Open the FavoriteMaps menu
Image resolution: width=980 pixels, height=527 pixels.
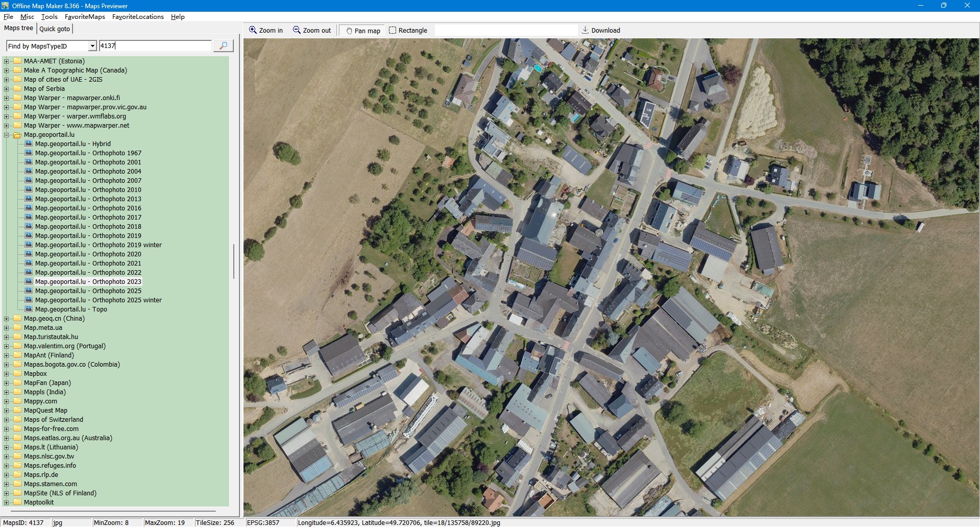[x=85, y=17]
